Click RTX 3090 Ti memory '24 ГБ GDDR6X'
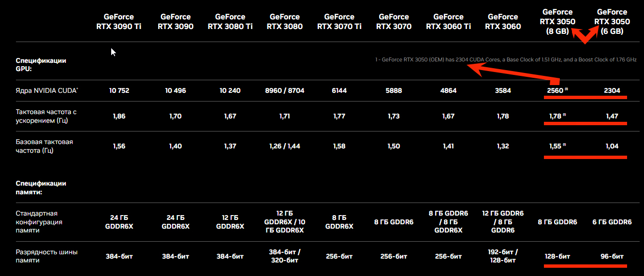The image size is (644, 276). [119, 222]
